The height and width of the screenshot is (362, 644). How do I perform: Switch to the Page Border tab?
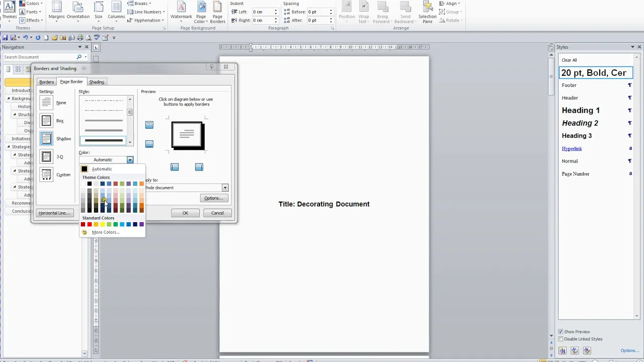(x=71, y=81)
